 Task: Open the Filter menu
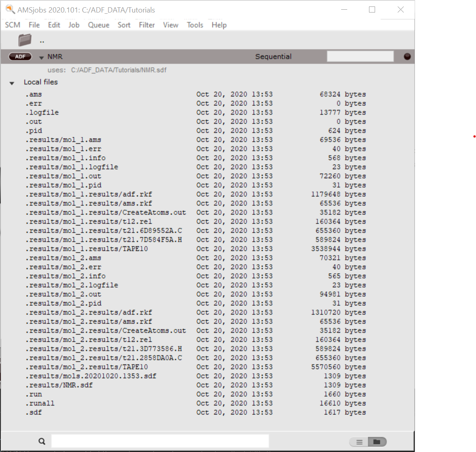coord(147,25)
